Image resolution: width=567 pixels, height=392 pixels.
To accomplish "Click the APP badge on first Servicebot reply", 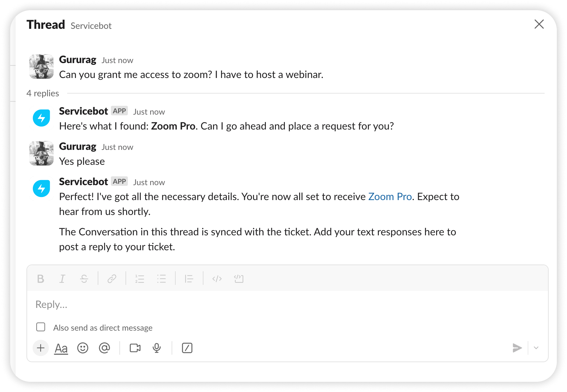I will 119,111.
